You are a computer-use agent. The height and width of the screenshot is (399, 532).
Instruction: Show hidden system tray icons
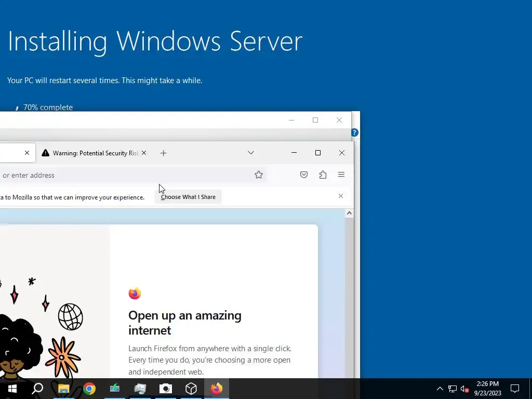tap(440, 389)
